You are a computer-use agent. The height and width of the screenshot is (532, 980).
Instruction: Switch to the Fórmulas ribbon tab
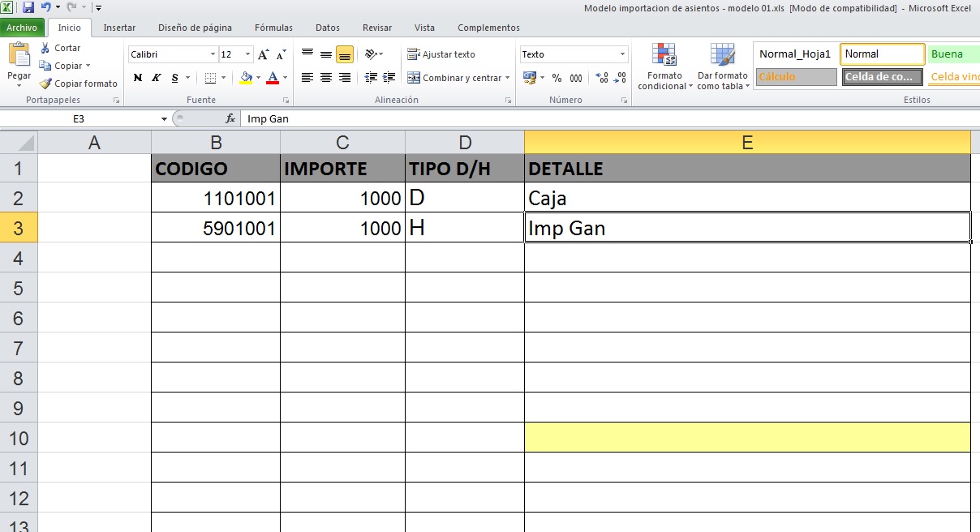273,28
